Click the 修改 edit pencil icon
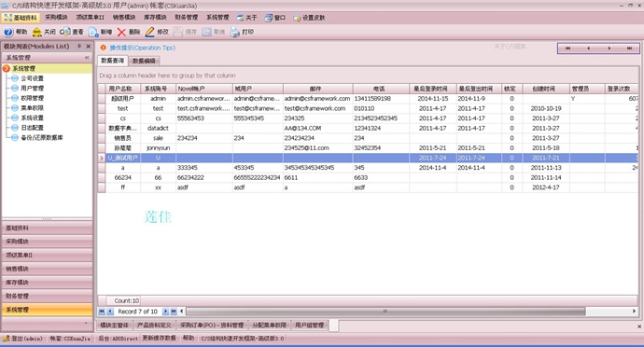The width and height of the screenshot is (644, 347). [150, 32]
